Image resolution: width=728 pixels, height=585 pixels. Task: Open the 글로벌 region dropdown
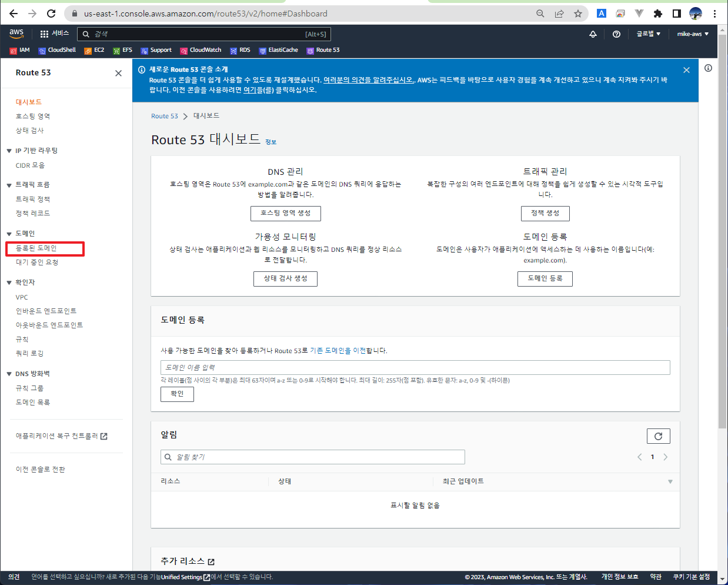[648, 34]
